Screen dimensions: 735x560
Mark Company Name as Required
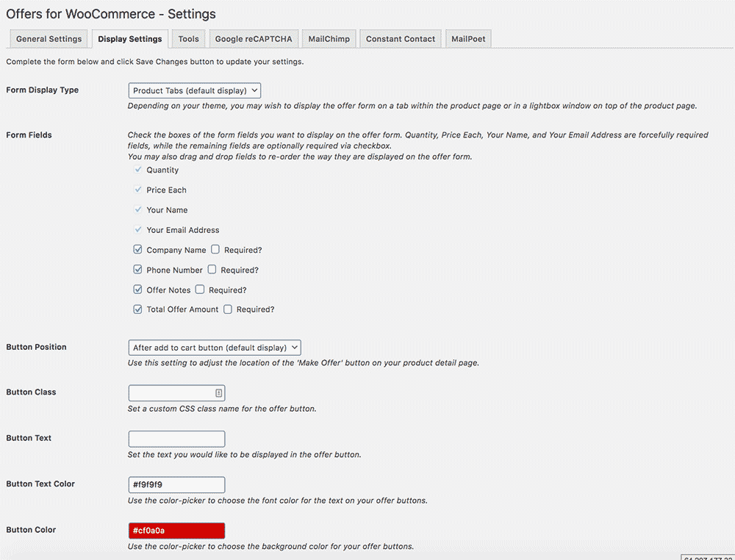(x=215, y=250)
